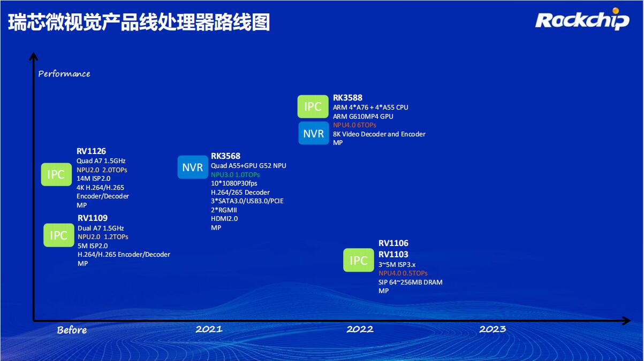Click the RK3568 chip heading
The image size is (644, 361).
coord(225,156)
